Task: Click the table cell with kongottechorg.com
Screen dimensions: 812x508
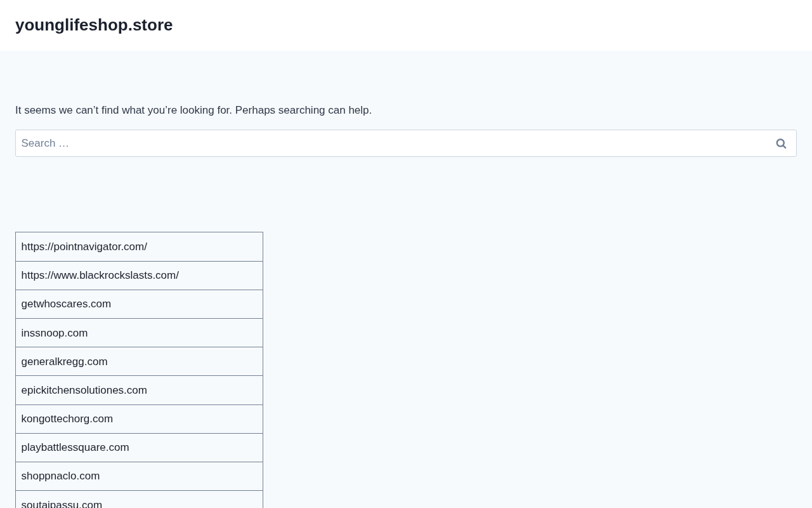Action: tap(139, 419)
